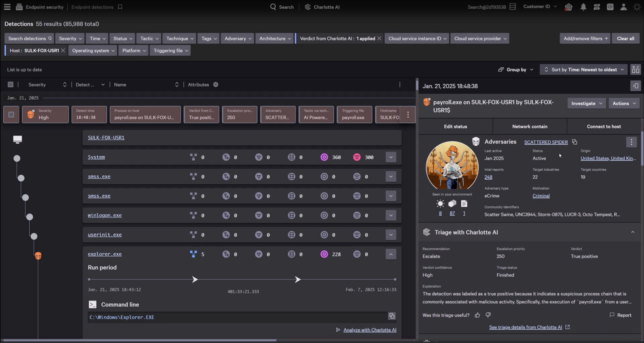Give thumbs up for triage usefulness

click(477, 315)
